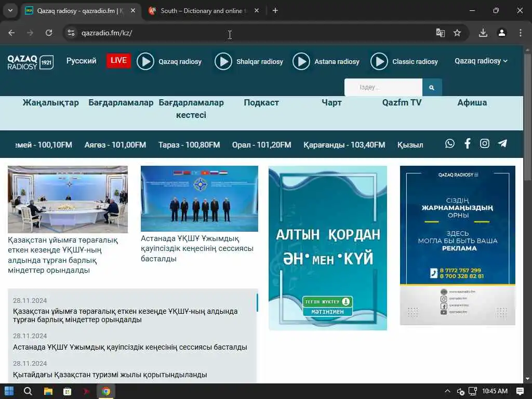The height and width of the screenshot is (399, 532).
Task: Click the browser forward arrow
Action: tap(30, 33)
